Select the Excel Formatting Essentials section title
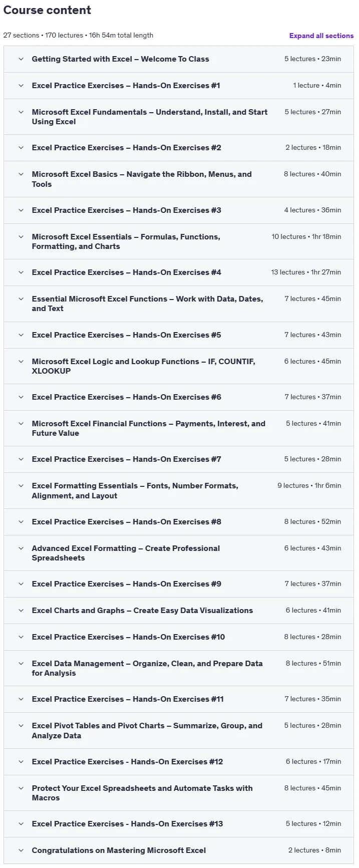Viewport: 359px width, 868px height. coord(135,491)
